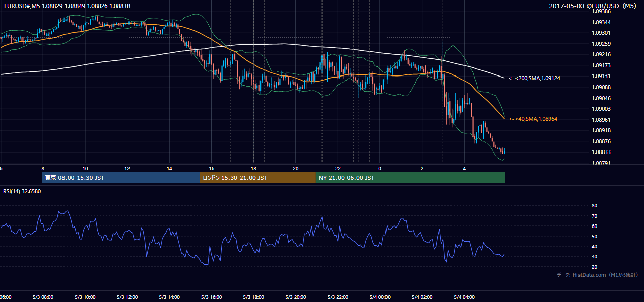
Task: Select the ロンドン 15:30-21:00 JST session bar
Action: point(257,178)
